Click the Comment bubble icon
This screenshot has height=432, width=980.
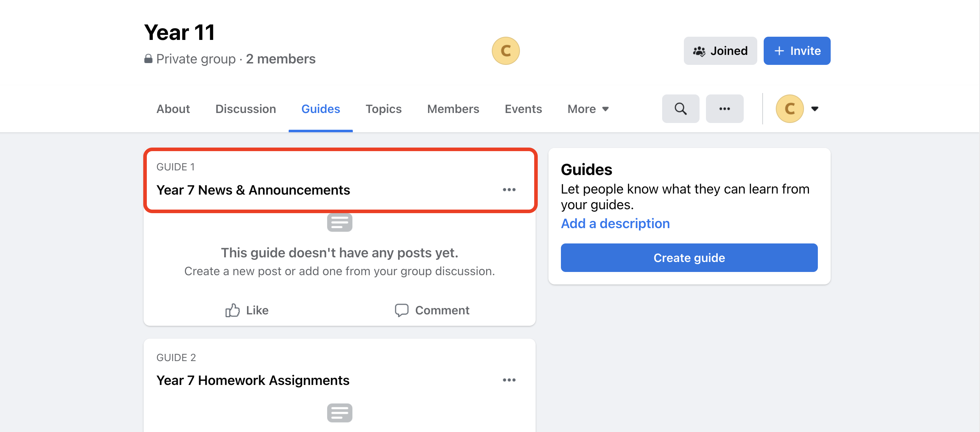401,310
